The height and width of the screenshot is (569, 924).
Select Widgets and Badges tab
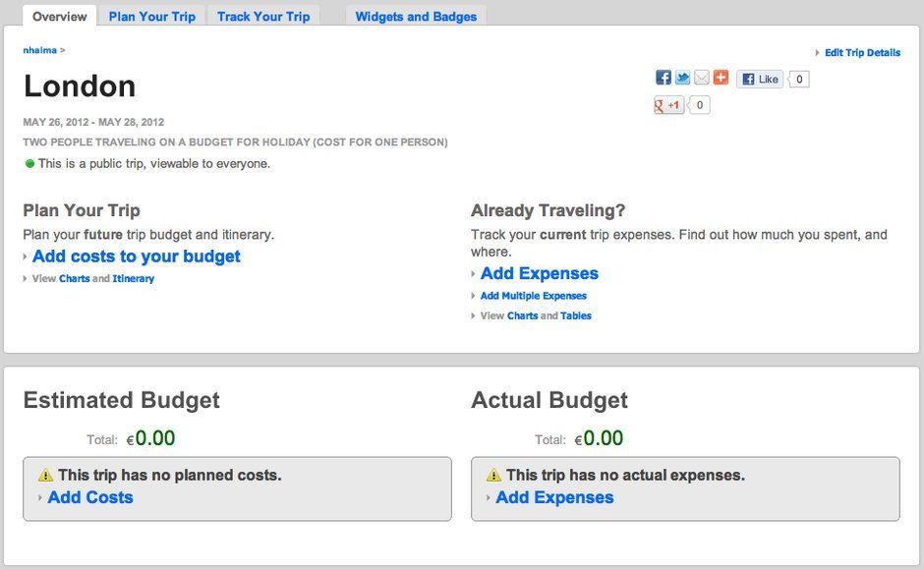click(416, 16)
